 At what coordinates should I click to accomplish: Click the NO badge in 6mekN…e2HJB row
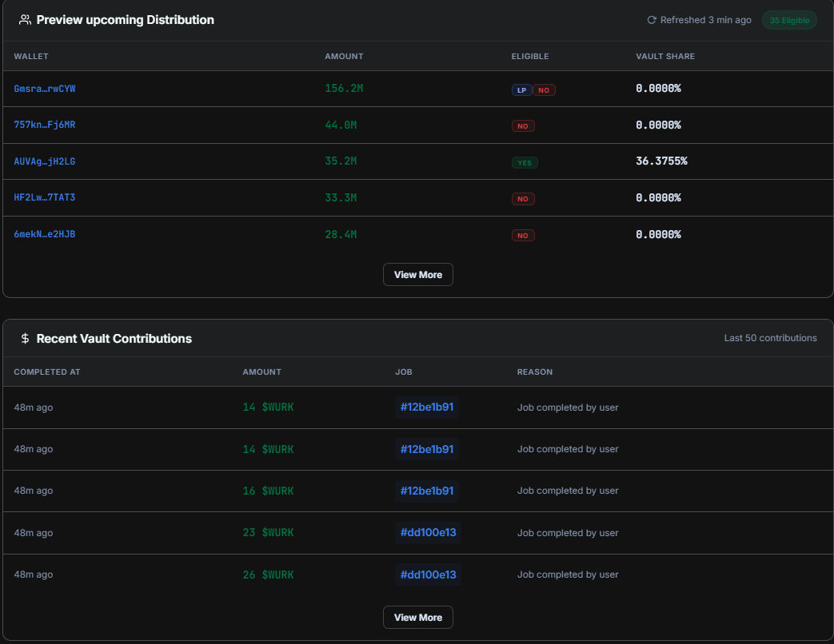[523, 236]
